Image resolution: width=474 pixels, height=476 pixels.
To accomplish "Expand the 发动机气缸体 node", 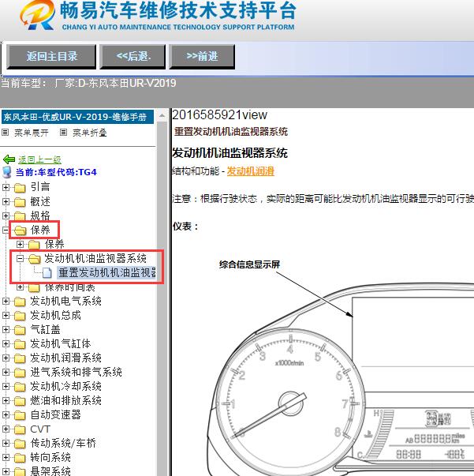I will coord(6,344).
